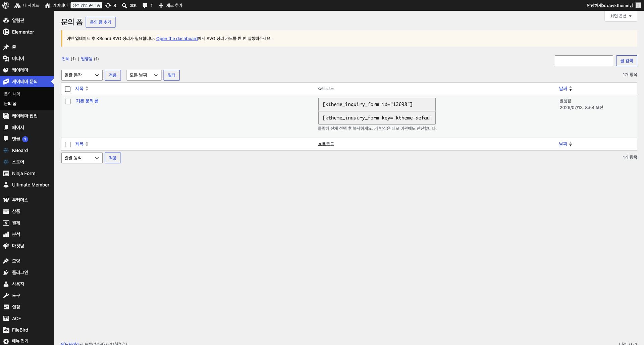This screenshot has width=644, height=345.
Task: Click the 플러그인 plugins icon in the sidebar
Action: tap(6, 273)
